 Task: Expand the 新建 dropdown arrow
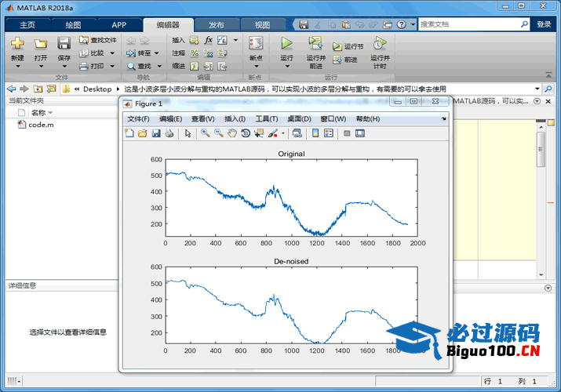pyautogui.click(x=17, y=67)
